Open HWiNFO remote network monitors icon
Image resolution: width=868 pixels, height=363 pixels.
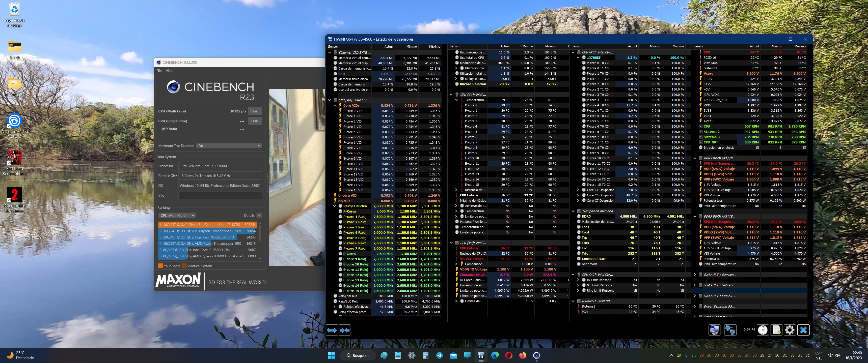730,330
